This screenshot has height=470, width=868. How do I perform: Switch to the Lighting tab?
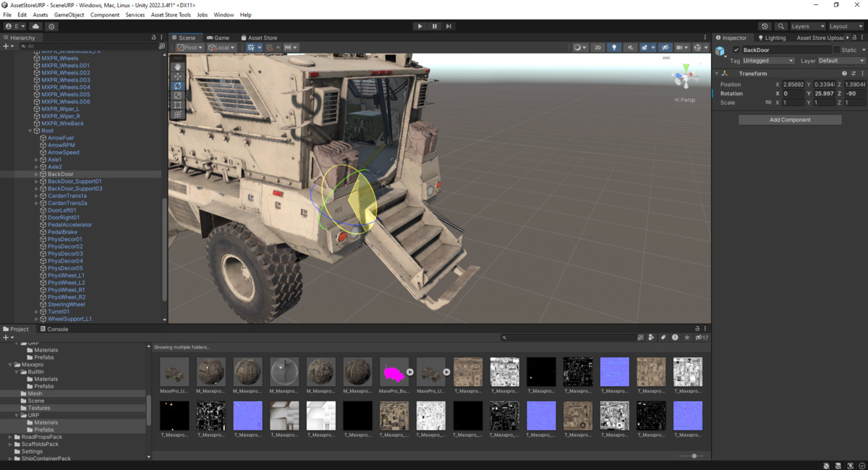tap(771, 38)
